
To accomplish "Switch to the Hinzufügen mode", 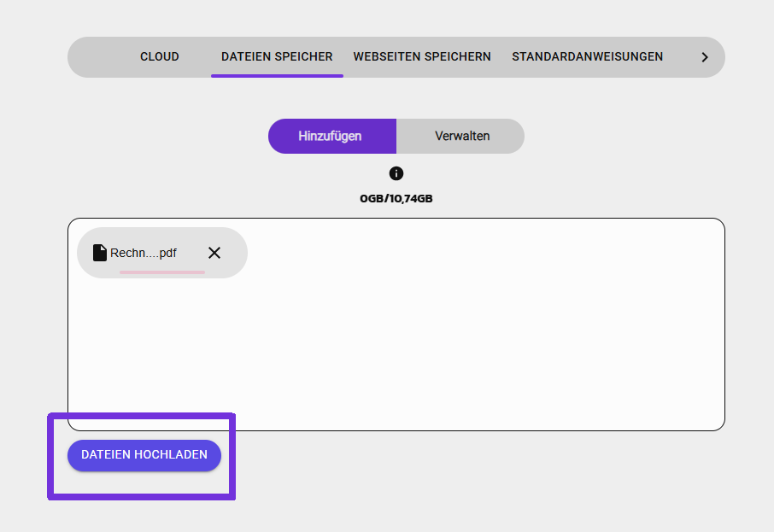I will coord(331,136).
